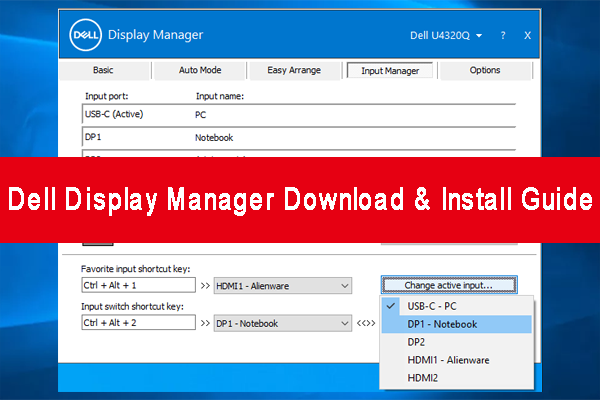The height and width of the screenshot is (400, 600).
Task: Go to the Options tab
Action: (x=485, y=70)
